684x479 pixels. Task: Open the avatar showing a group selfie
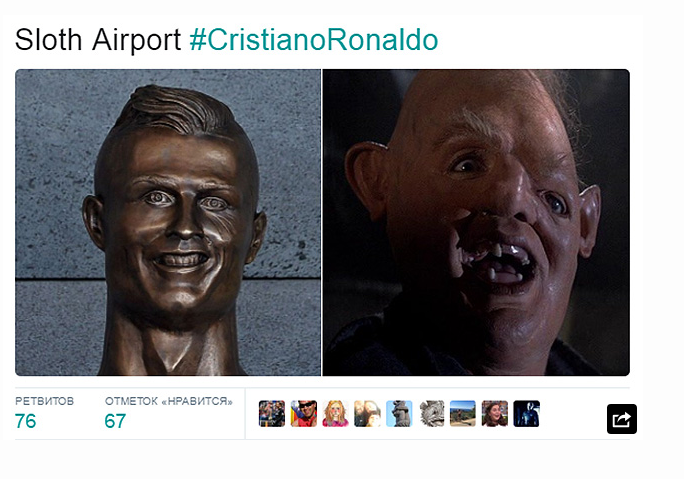point(367,413)
